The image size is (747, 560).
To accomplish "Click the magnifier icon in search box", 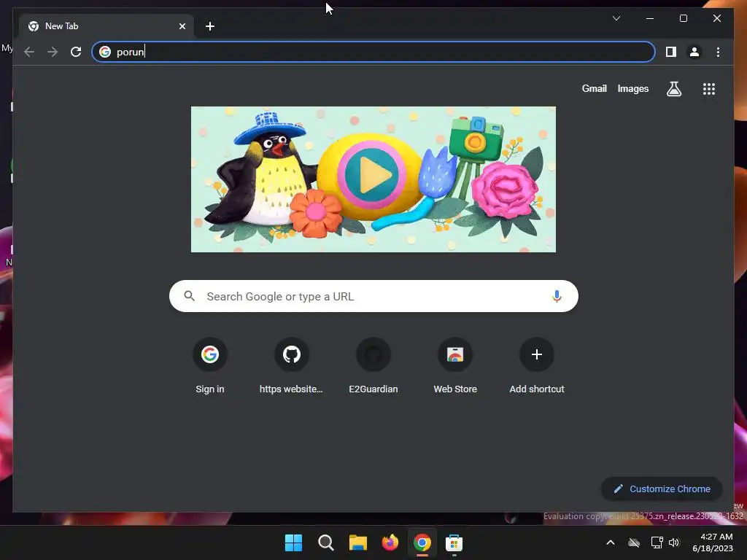I will 190,296.
